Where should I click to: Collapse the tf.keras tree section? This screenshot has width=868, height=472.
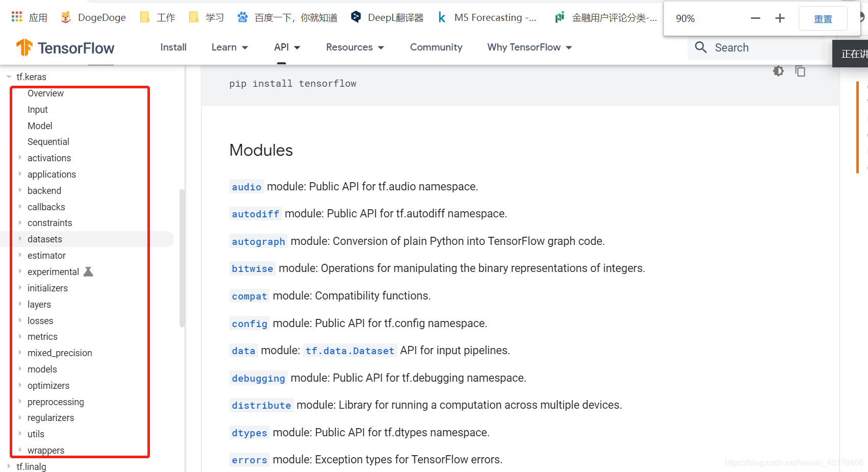click(x=9, y=77)
